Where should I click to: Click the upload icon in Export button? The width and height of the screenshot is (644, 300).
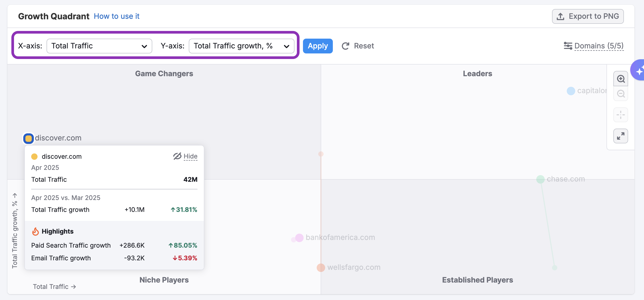pos(560,16)
